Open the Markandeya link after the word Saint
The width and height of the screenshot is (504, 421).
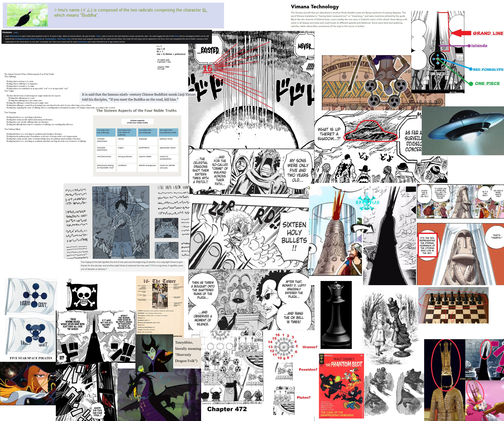(x=14, y=36)
